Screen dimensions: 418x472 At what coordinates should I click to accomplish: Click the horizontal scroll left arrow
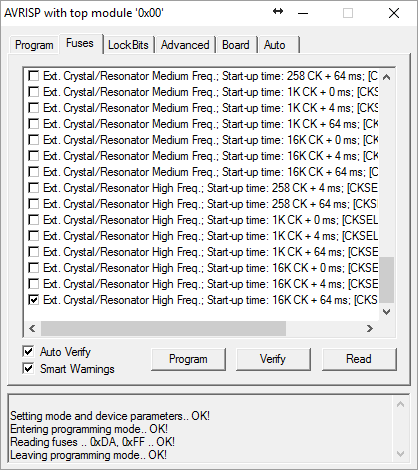click(x=32, y=328)
